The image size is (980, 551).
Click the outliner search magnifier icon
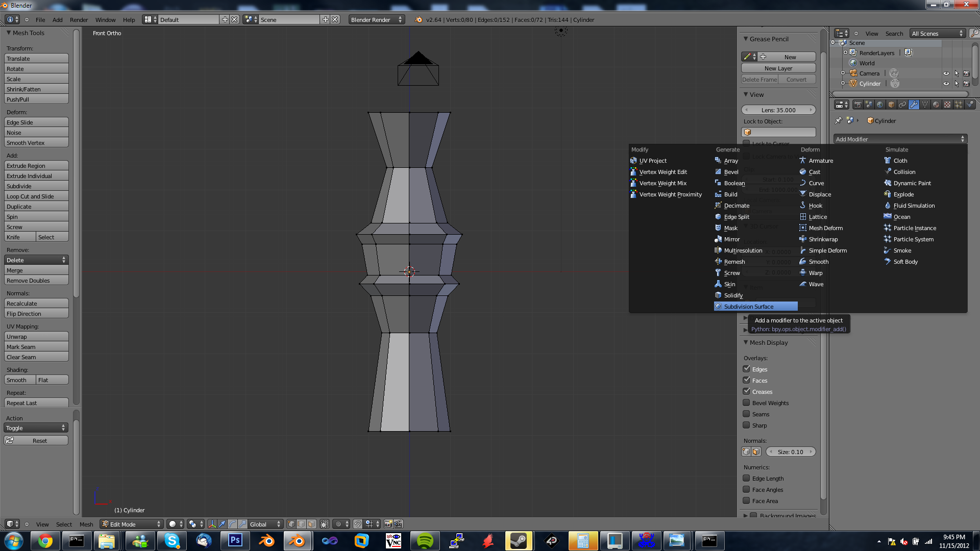point(974,33)
